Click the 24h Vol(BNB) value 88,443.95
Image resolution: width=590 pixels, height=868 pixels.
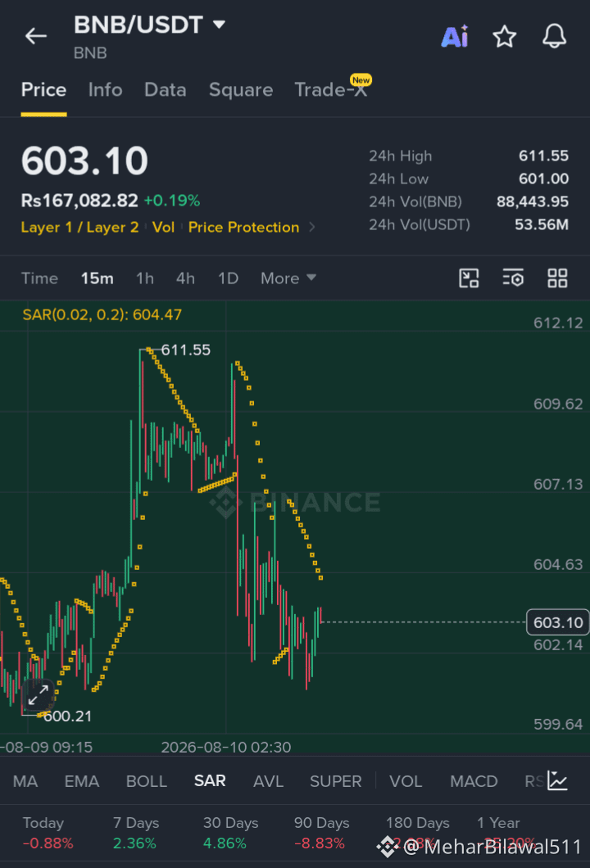click(x=533, y=201)
